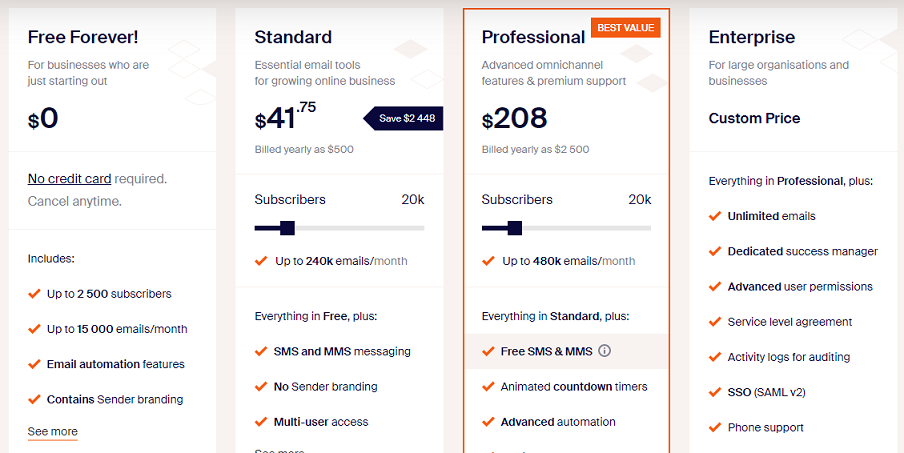Click the checkmark beside Up to 240k emails/month
Screen dimensions: 904x453
pyautogui.click(x=261, y=261)
